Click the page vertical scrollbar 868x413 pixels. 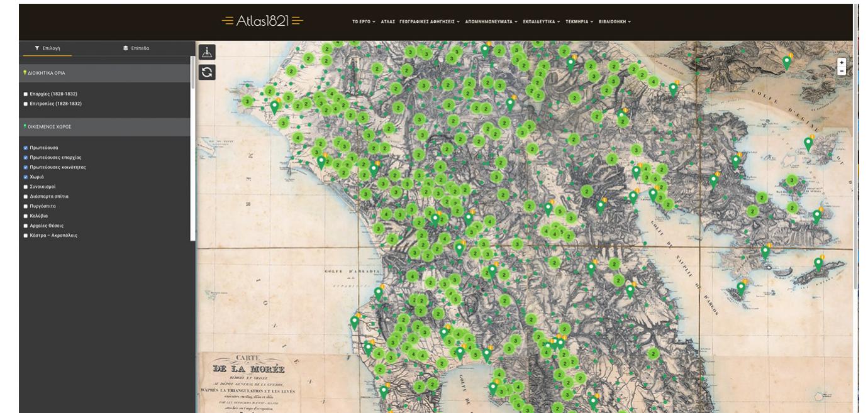pyautogui.click(x=855, y=148)
